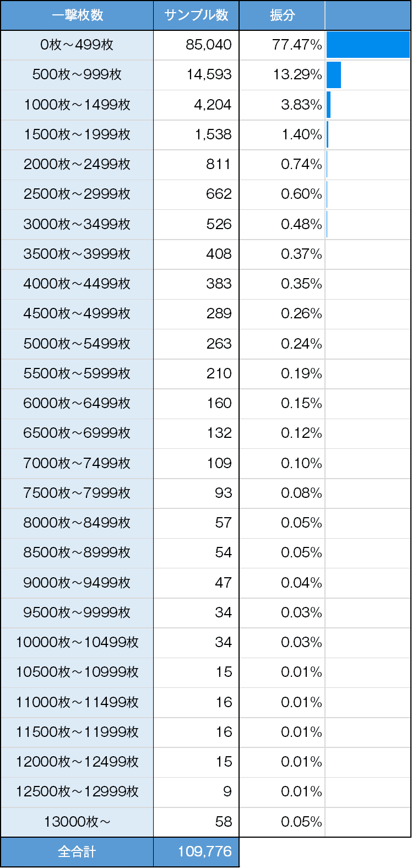
Task: Select the 10000枚～10499枚 row label
Action: [x=77, y=642]
